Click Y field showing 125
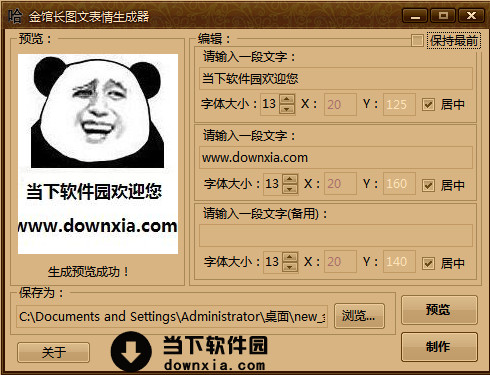Viewport: 490px width, 375px height. pos(399,105)
